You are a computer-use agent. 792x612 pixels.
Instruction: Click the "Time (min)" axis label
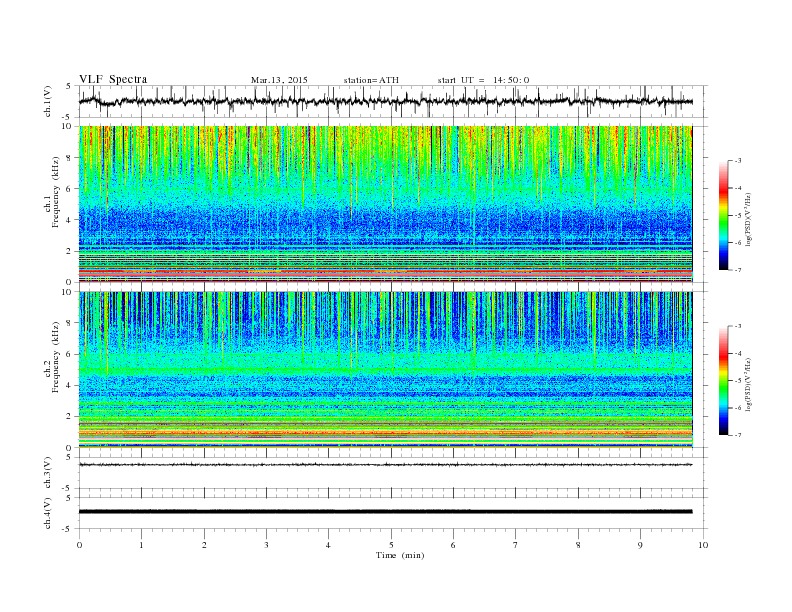(400, 555)
